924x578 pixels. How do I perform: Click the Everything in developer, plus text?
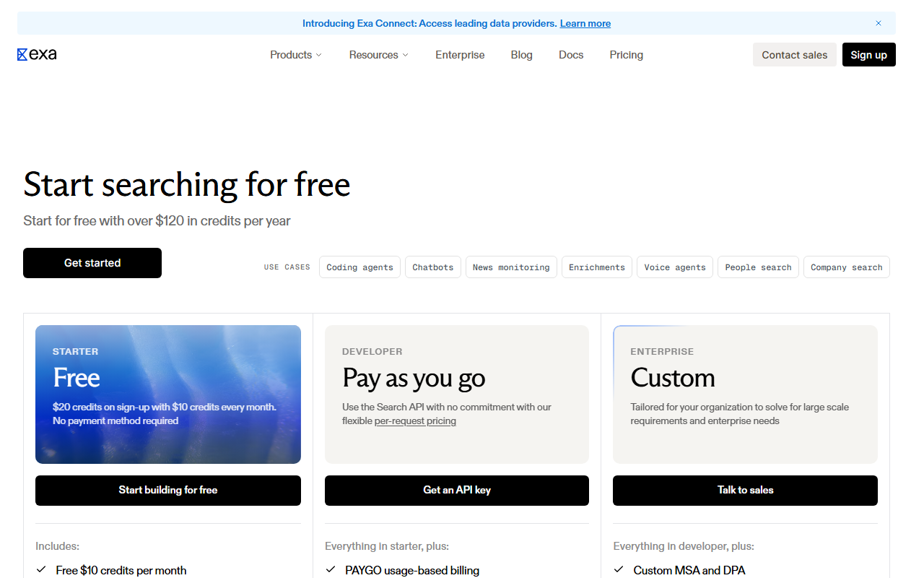[684, 547]
